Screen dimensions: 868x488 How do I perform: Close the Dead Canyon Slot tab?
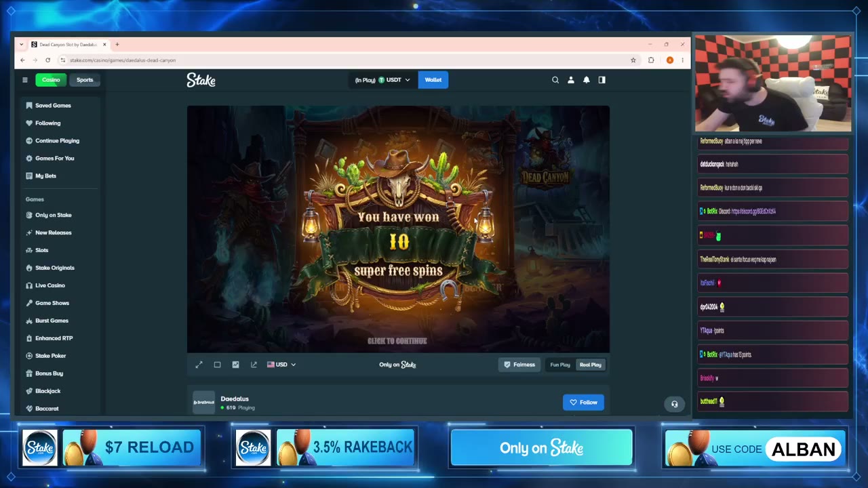[x=104, y=45]
